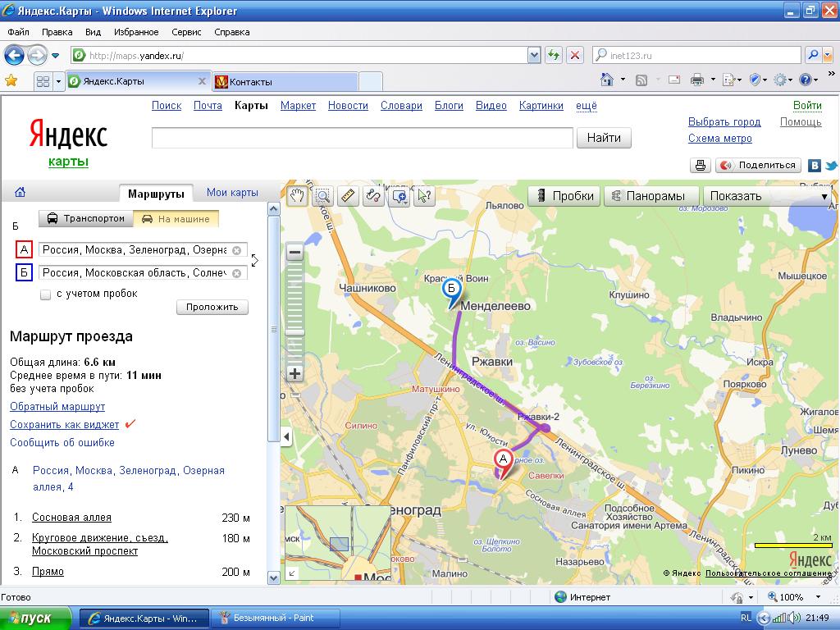Click the browser Home toolbar icon
Screen dimensions: 840x630
607,80
